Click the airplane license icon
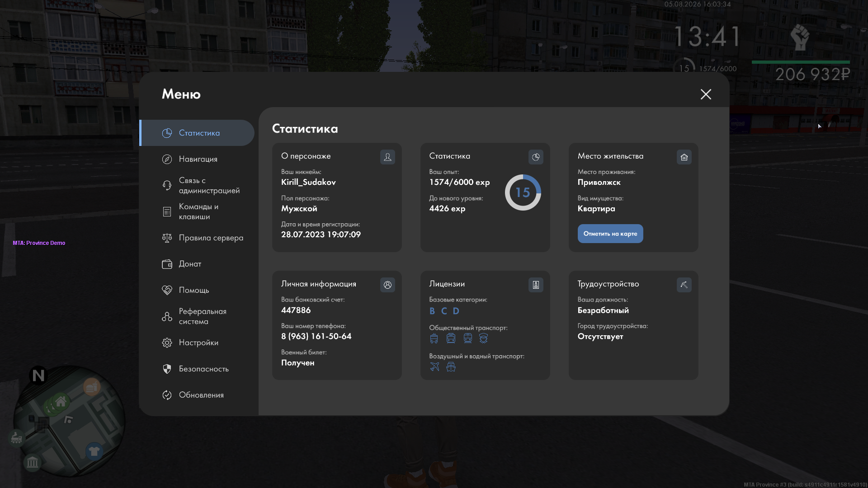 point(434,366)
